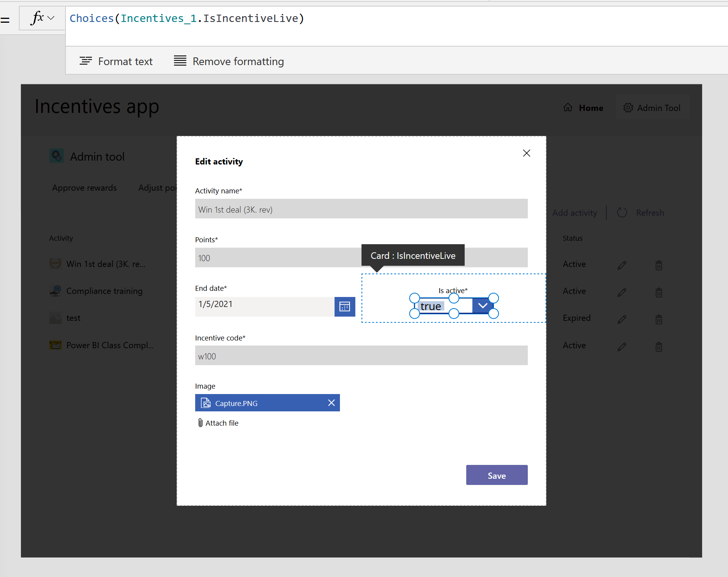This screenshot has width=728, height=577.
Task: Click the Attach file paperclip
Action: coord(201,423)
